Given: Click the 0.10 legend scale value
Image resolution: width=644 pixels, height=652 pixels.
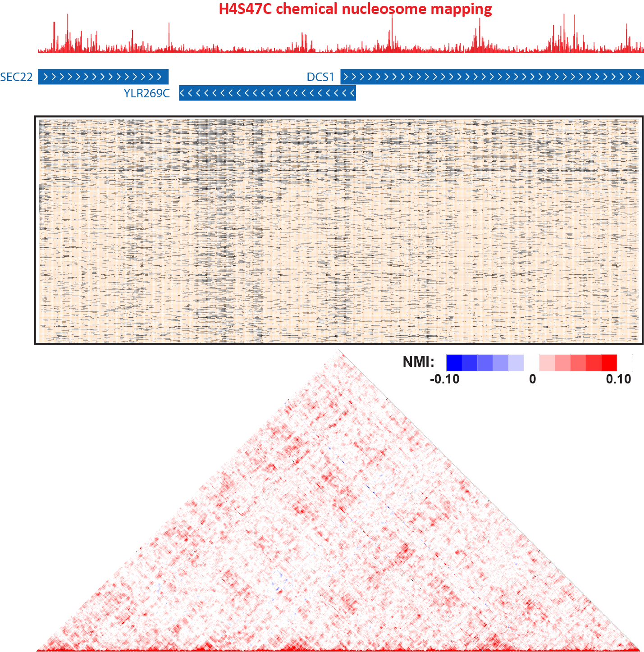Looking at the screenshot, I should [x=618, y=379].
